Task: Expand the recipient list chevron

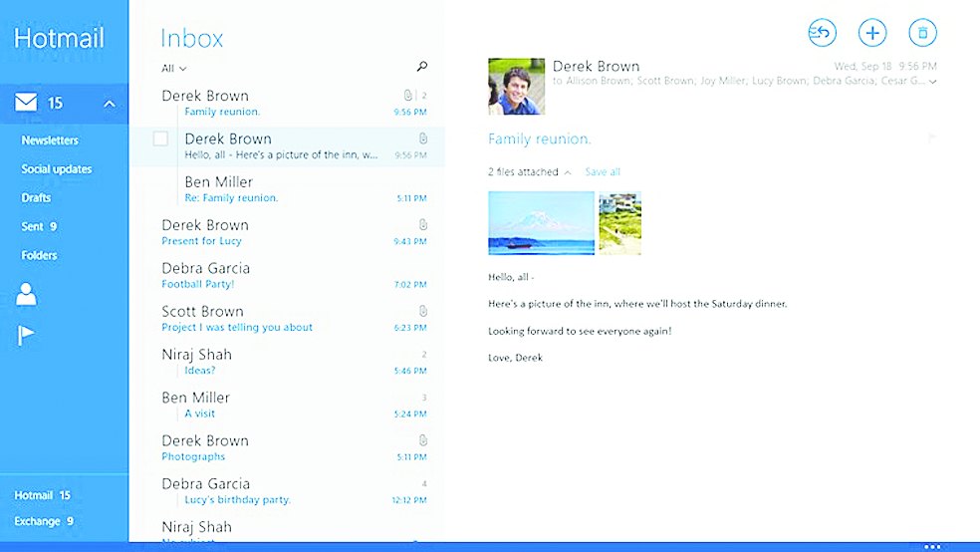Action: 933,82
